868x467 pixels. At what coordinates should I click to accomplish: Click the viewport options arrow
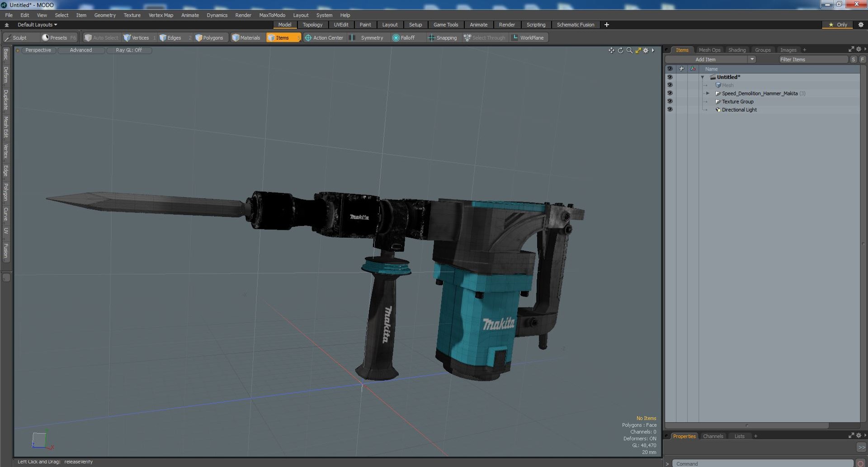pos(653,50)
